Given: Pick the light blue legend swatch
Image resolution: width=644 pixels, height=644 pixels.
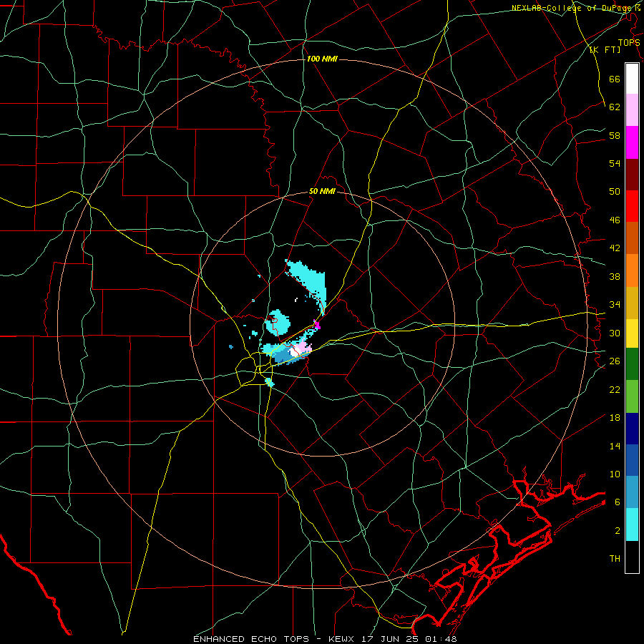Looking at the screenshot, I should pos(632,492).
